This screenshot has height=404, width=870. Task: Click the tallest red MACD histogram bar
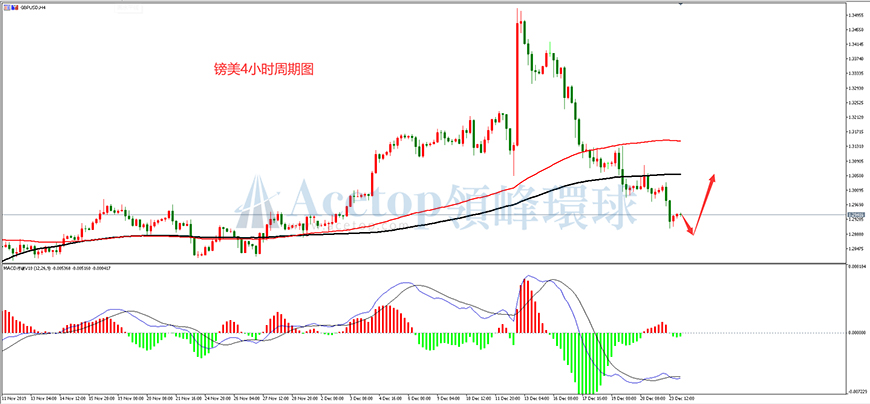click(x=525, y=305)
